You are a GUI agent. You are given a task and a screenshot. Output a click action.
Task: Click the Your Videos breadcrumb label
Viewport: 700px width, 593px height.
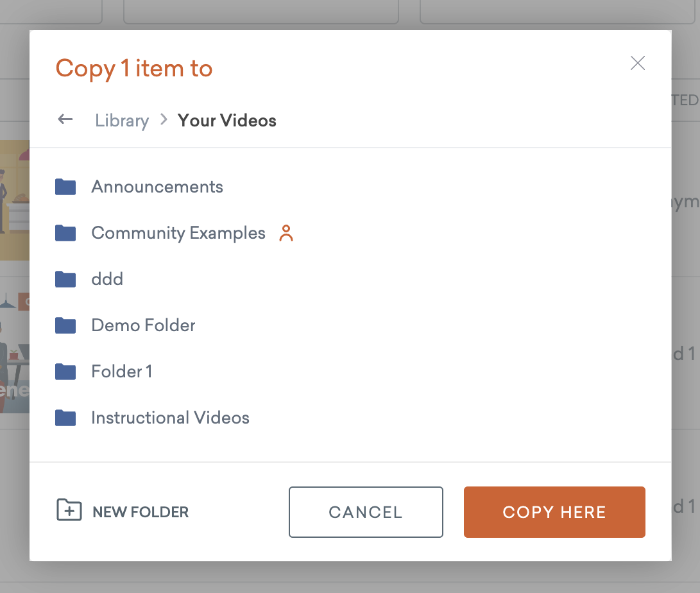pos(226,120)
